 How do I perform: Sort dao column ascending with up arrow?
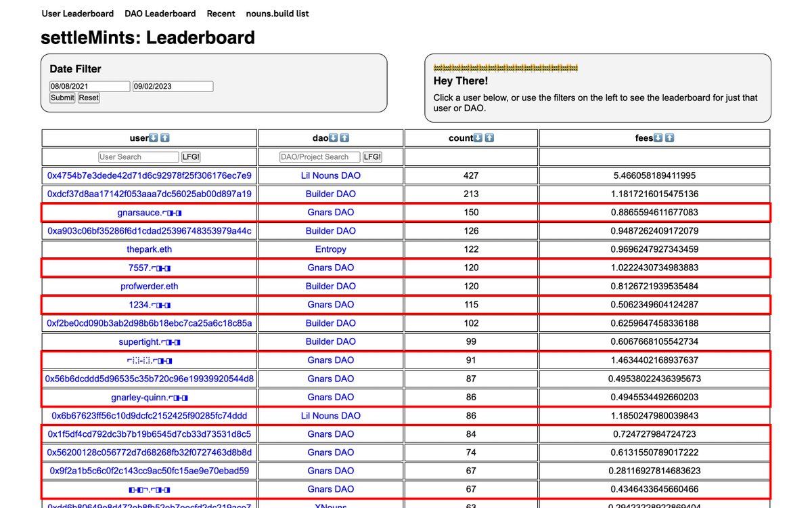[x=344, y=138]
